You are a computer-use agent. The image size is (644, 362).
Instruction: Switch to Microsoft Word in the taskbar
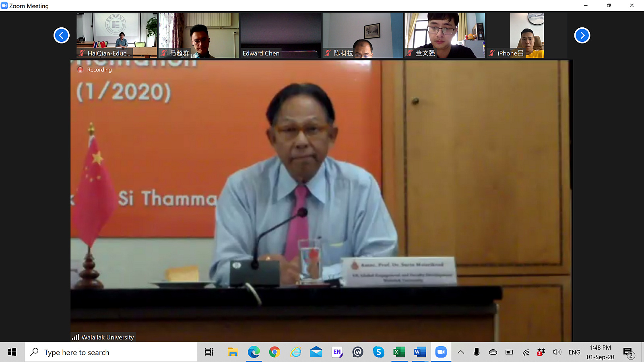point(420,352)
